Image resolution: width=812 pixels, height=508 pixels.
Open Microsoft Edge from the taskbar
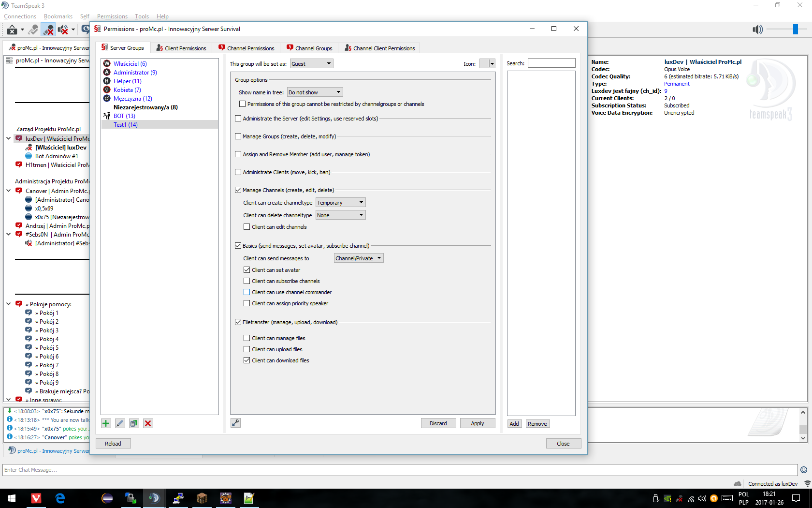pos(60,498)
